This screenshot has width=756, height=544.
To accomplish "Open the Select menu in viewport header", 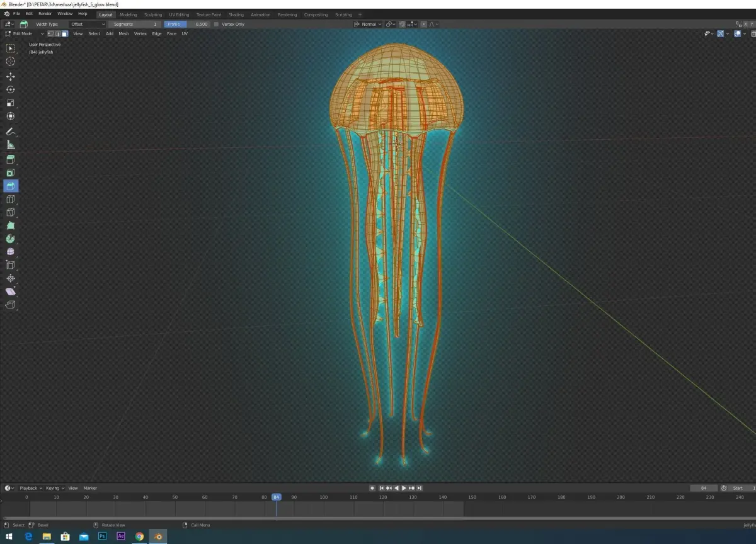I will 94,33.
